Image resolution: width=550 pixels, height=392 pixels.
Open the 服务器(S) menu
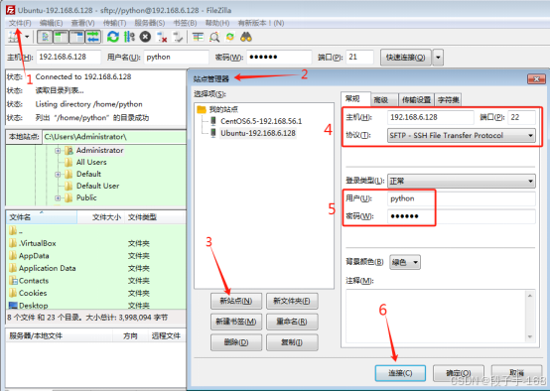[x=150, y=23]
